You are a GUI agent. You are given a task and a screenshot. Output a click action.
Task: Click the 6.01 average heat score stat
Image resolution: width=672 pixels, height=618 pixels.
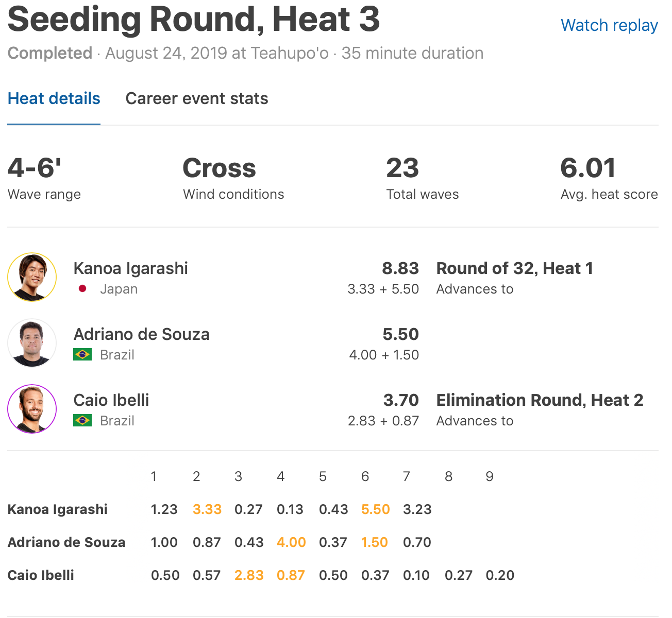coord(588,168)
